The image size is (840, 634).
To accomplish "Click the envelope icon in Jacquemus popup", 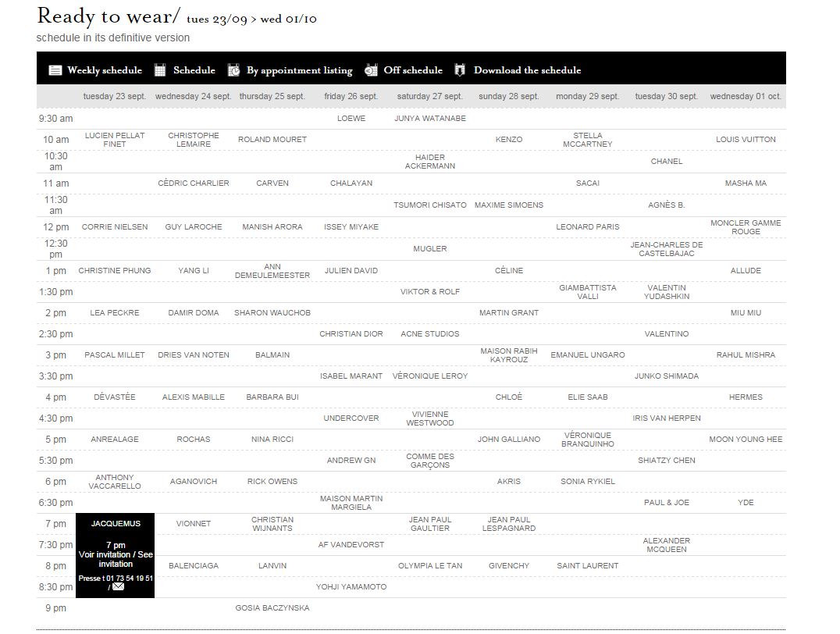I will point(118,586).
